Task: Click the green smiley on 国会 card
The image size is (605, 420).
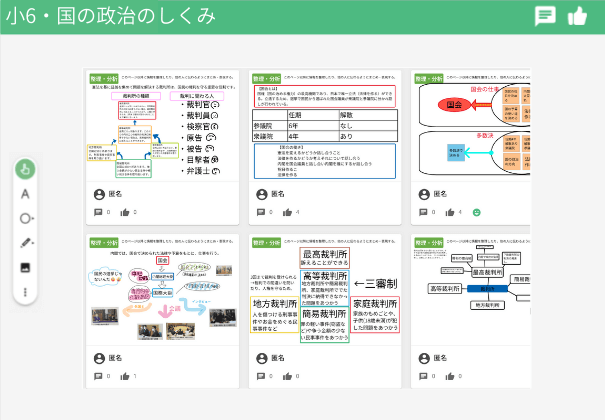Action: (x=476, y=212)
